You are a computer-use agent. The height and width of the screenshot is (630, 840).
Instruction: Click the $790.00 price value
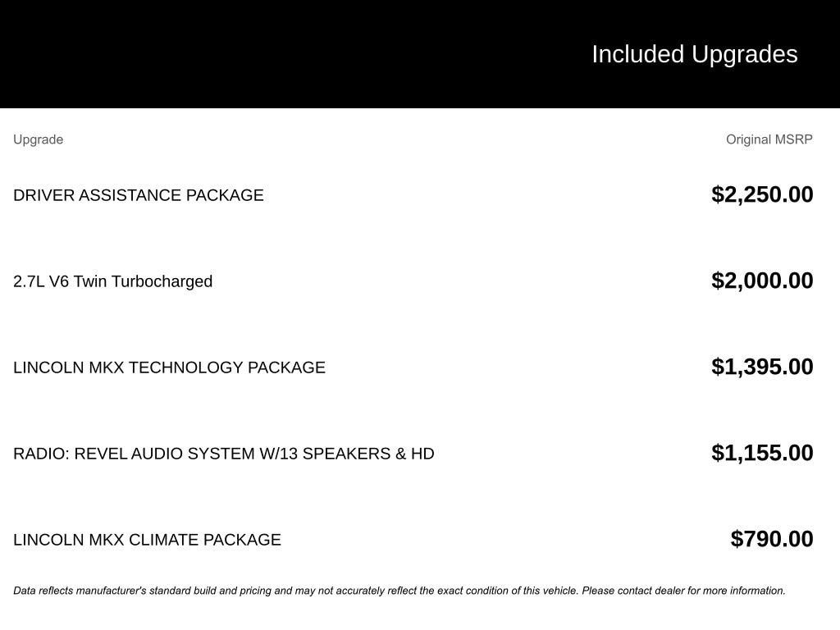[772, 539]
